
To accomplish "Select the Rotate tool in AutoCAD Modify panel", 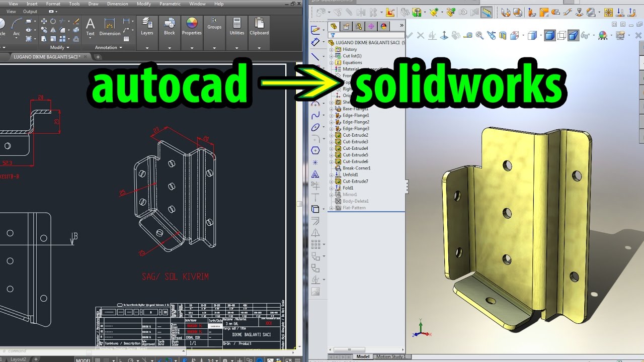I will click(x=53, y=21).
